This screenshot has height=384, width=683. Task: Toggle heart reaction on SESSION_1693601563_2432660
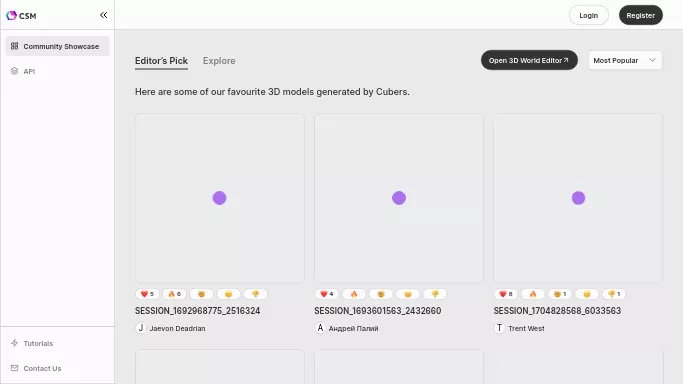point(327,294)
